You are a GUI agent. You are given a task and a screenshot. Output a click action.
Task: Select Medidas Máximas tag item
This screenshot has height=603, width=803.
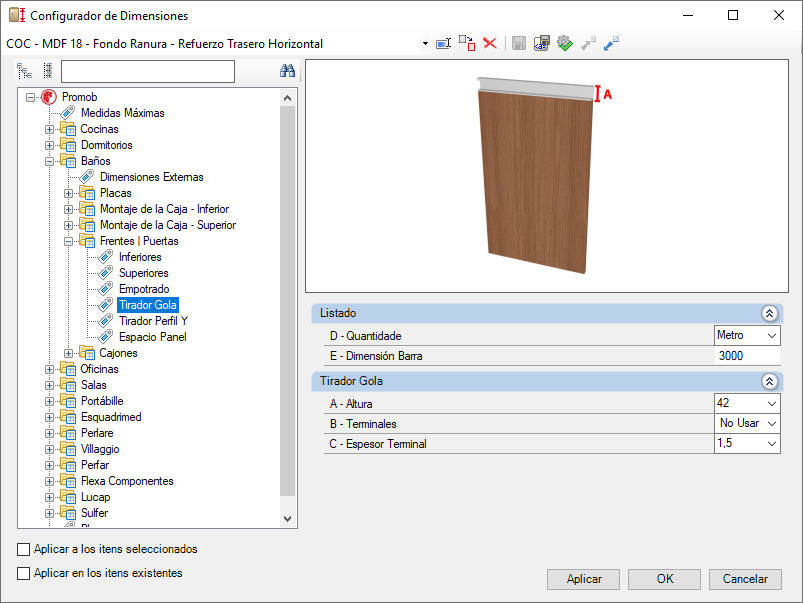pos(122,113)
